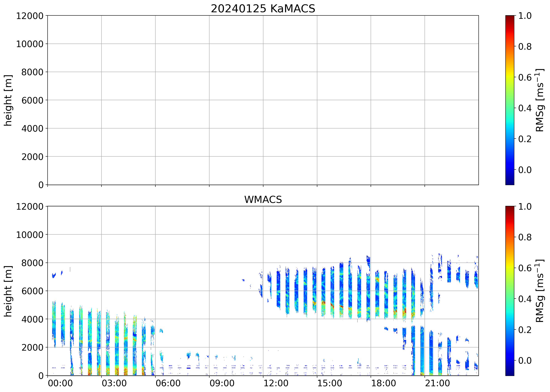This screenshot has height=392, width=550.
Task: Select the 00:00 time axis tick label
Action: tap(60, 383)
